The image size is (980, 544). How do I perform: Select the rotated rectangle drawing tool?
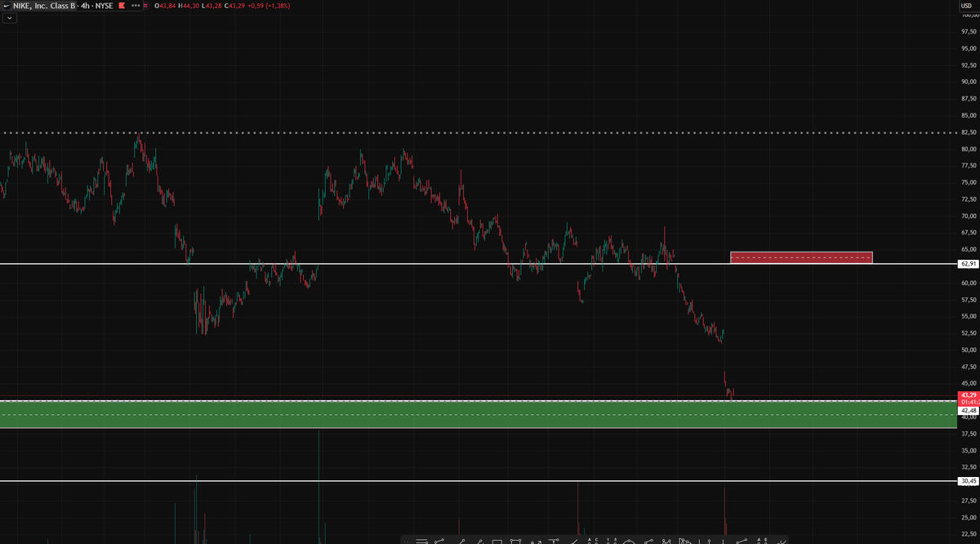pos(515,540)
